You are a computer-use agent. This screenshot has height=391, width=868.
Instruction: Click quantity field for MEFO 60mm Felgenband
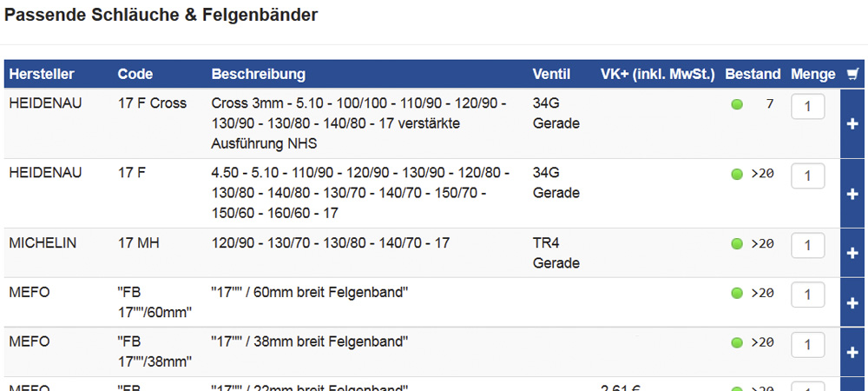coord(807,295)
